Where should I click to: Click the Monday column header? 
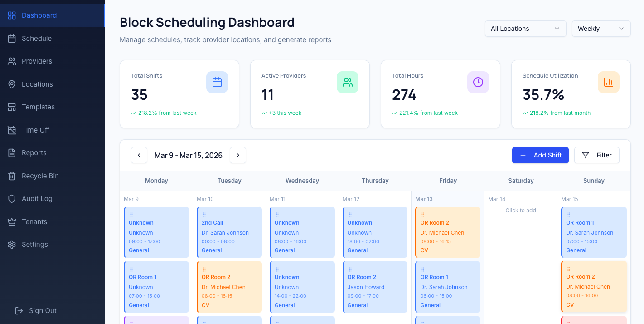tap(156, 181)
